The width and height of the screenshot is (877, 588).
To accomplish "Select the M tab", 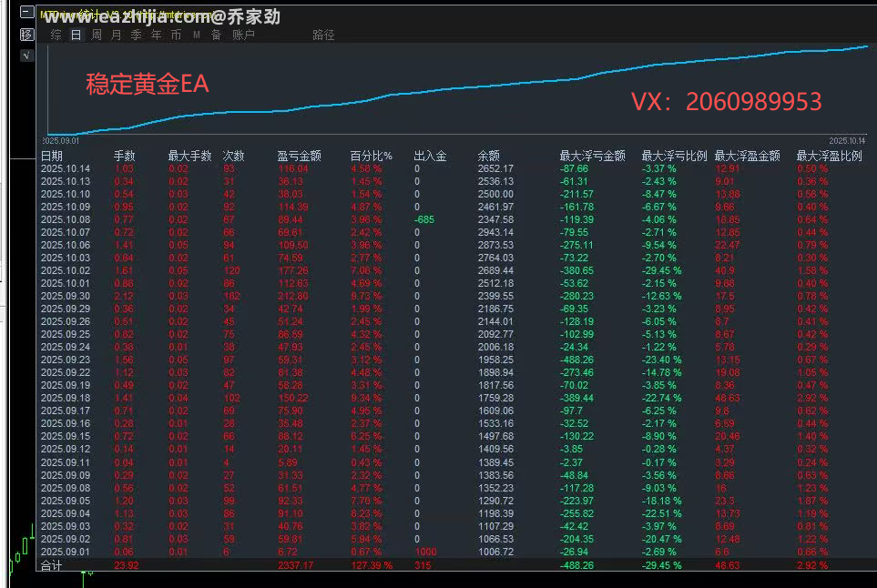I will (197, 35).
